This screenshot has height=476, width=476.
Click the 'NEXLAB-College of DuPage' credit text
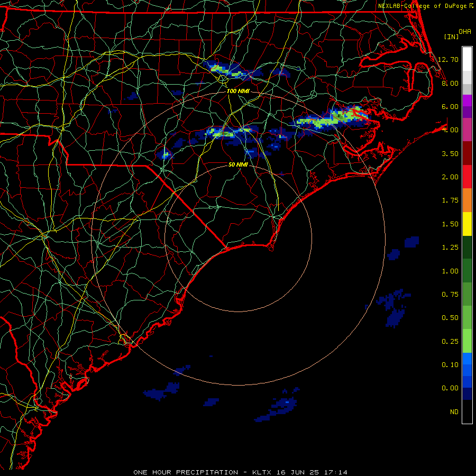(x=422, y=6)
